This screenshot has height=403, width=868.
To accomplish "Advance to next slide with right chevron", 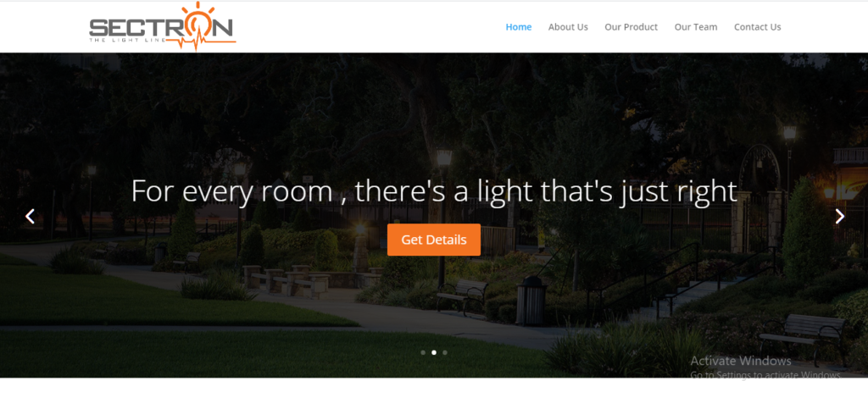I will pos(840,216).
